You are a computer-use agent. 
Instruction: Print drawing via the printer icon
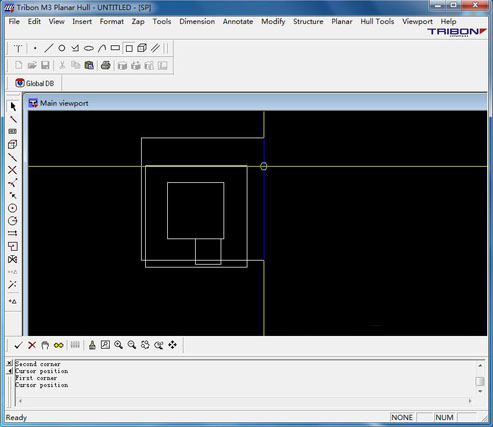click(x=106, y=65)
